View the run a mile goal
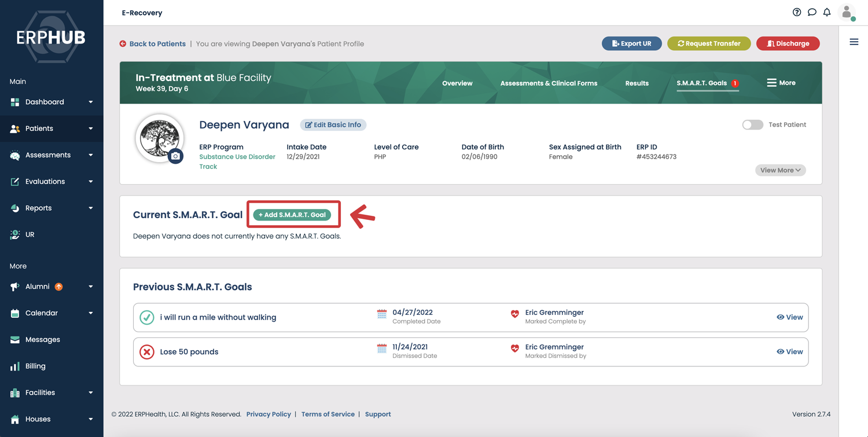The width and height of the screenshot is (868, 437). click(x=790, y=317)
